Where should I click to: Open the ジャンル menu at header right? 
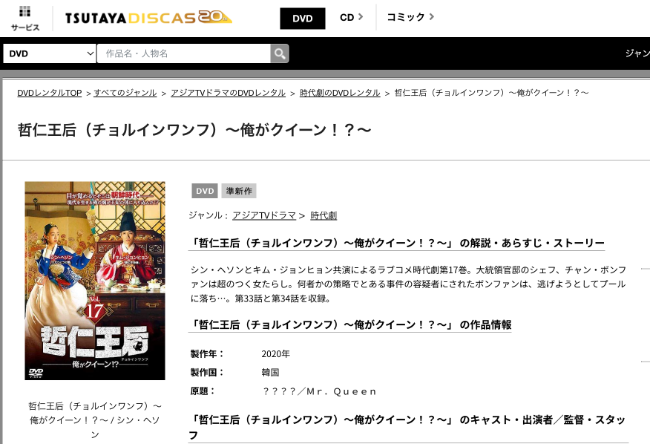pos(637,53)
